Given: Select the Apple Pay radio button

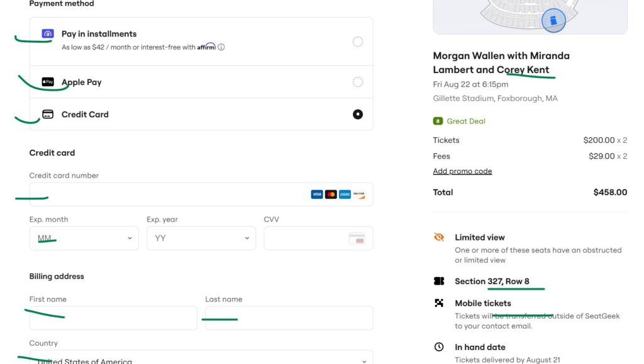Looking at the screenshot, I should [358, 82].
